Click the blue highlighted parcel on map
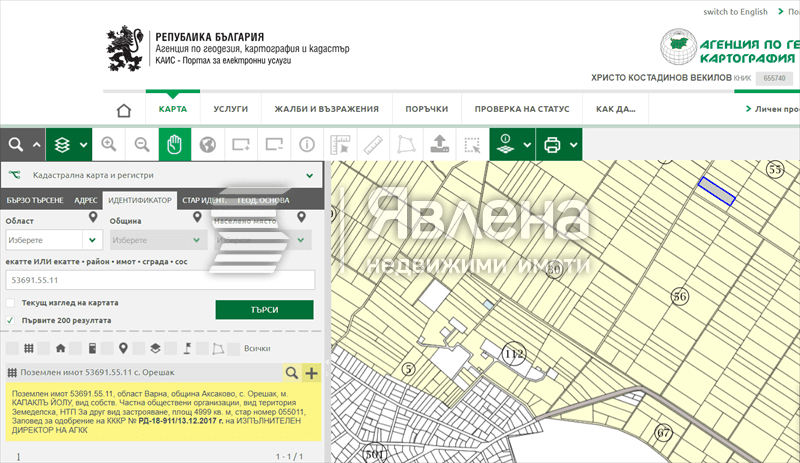This screenshot has height=463, width=800. [x=717, y=191]
